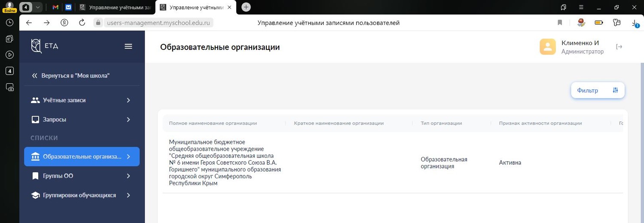Bookmark page using the address bar icon
This screenshot has height=223, width=644.
click(560, 23)
